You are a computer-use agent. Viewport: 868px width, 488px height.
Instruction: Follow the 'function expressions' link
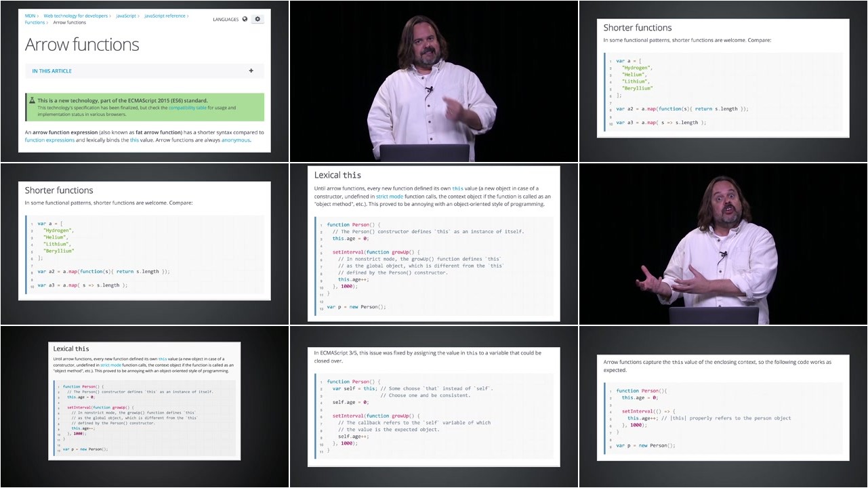pyautogui.click(x=49, y=140)
